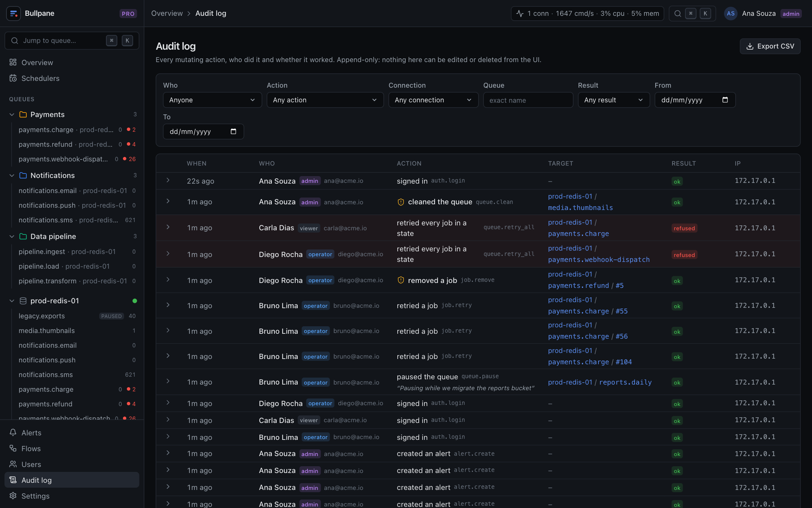Screen dimensions: 812x508
Task: Click the AS user avatar
Action: (730, 14)
